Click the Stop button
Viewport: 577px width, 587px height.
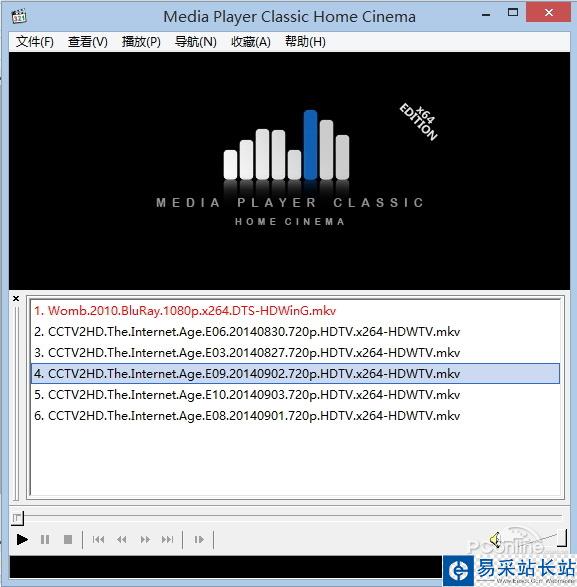(68, 539)
